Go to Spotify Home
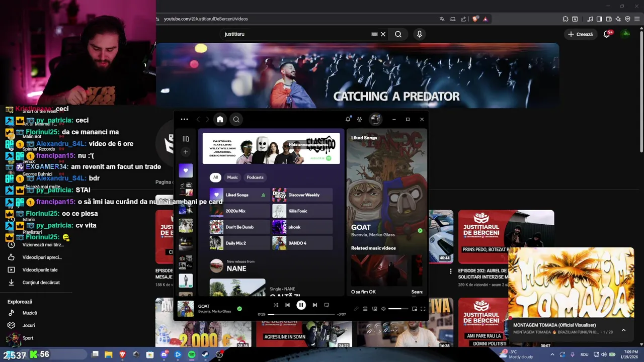Image resolution: width=644 pixels, height=362 pixels. (x=220, y=119)
